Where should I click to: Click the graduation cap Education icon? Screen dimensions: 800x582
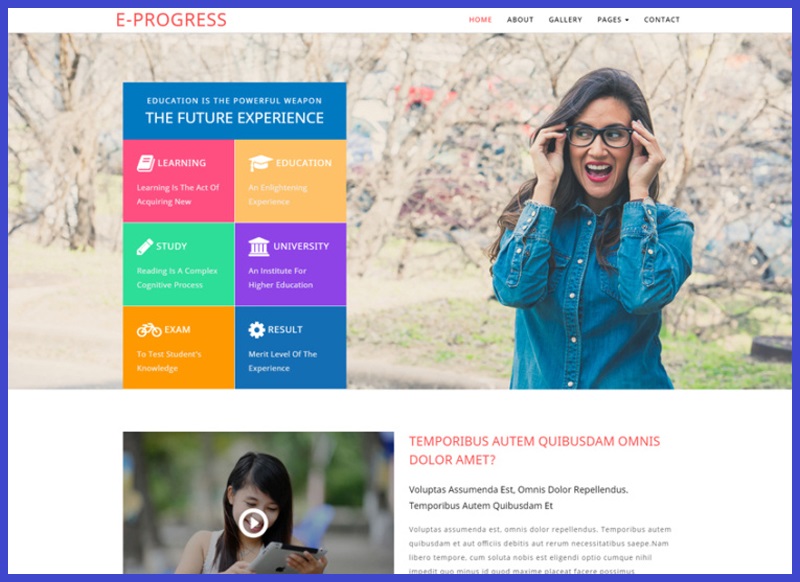(x=260, y=163)
